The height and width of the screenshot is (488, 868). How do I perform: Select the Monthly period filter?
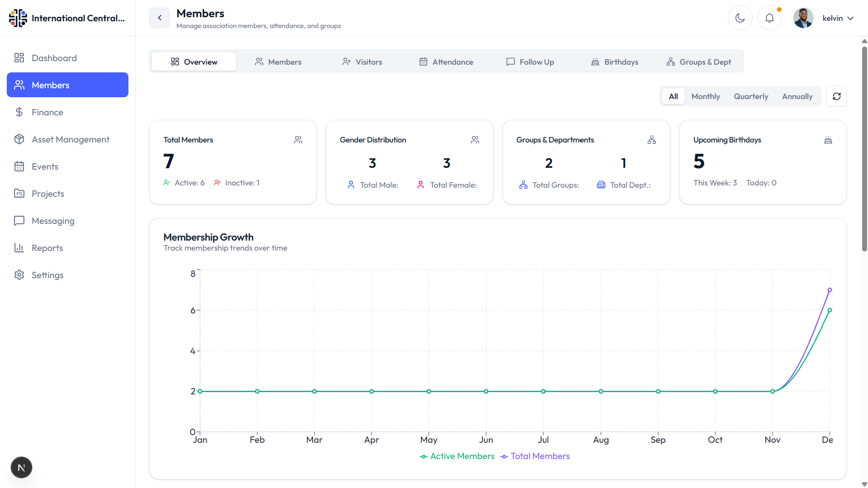pos(705,96)
